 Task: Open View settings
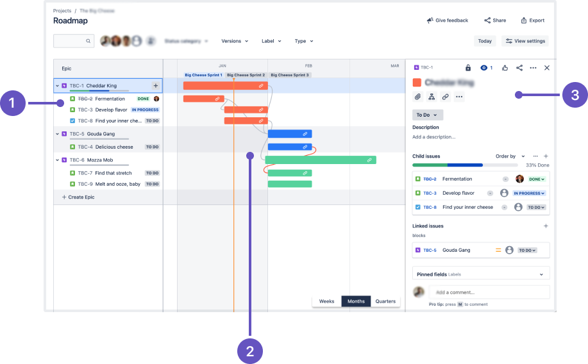pos(525,41)
